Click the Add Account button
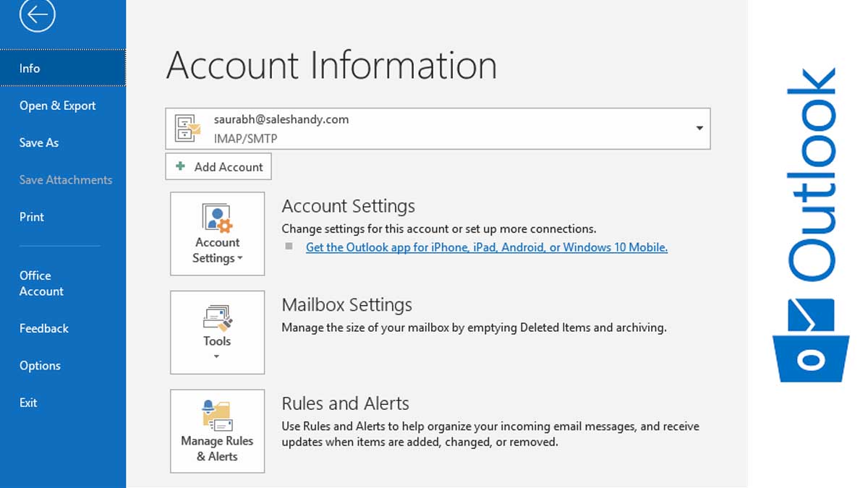The width and height of the screenshot is (868, 488). tap(218, 166)
